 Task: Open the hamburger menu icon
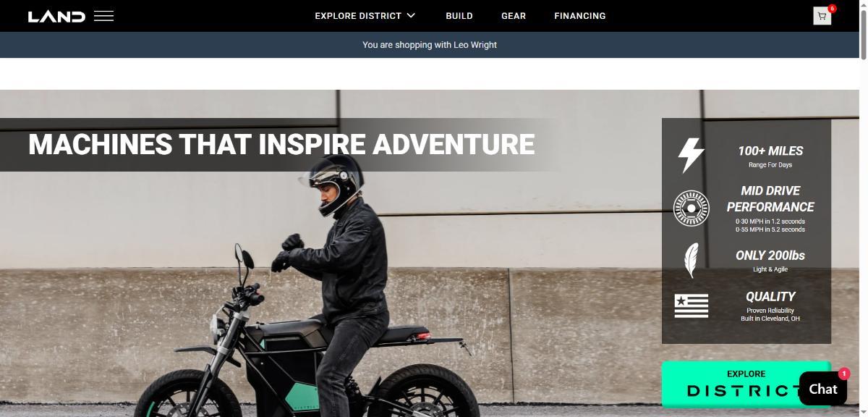click(103, 16)
